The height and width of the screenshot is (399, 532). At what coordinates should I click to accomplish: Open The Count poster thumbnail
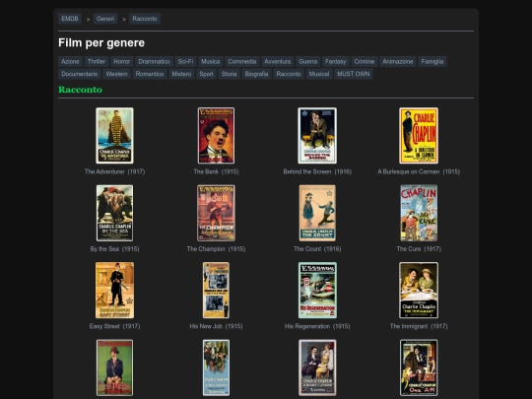pos(317,213)
